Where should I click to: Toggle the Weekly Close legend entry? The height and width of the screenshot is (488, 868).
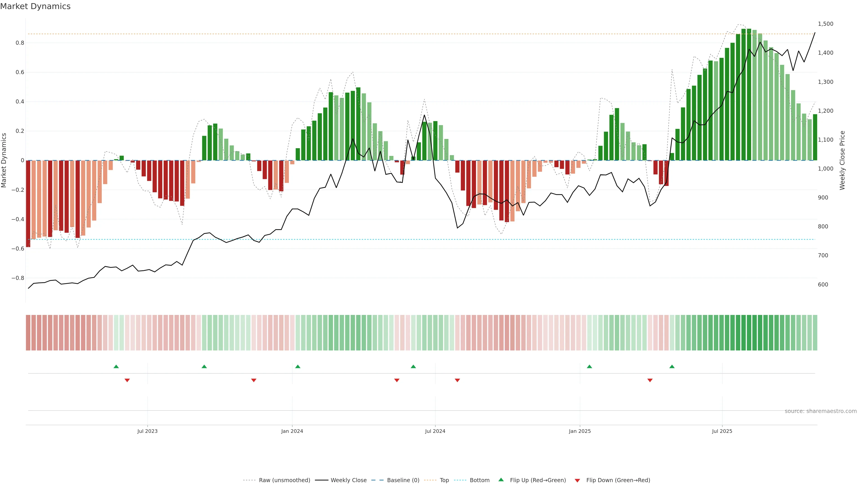(348, 480)
